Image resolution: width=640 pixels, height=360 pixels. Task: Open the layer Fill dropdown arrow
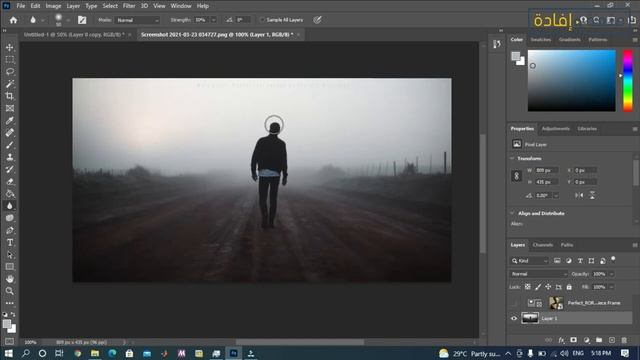pos(611,287)
